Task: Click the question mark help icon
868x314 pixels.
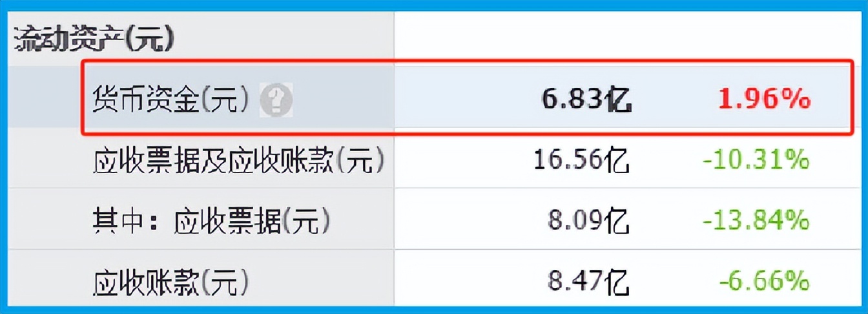Action: [276, 100]
